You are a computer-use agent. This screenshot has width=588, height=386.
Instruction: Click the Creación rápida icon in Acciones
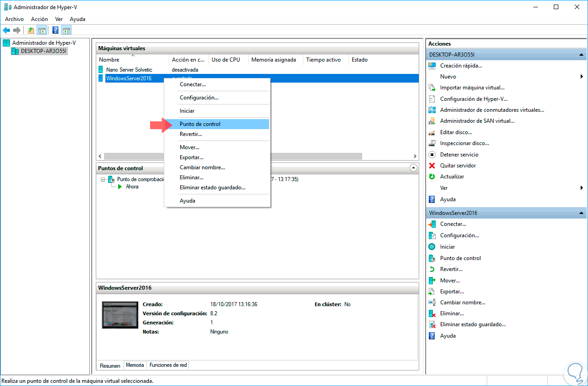click(432, 66)
